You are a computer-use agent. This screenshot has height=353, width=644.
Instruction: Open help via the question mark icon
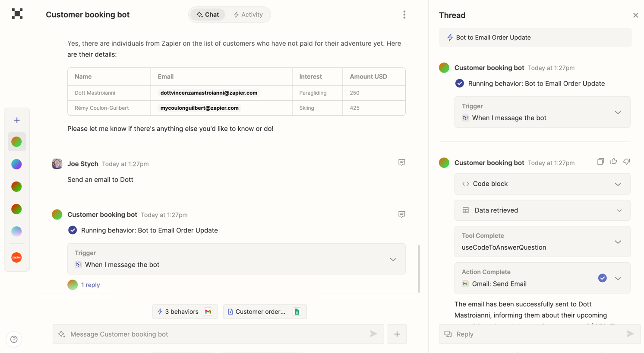[x=14, y=339]
